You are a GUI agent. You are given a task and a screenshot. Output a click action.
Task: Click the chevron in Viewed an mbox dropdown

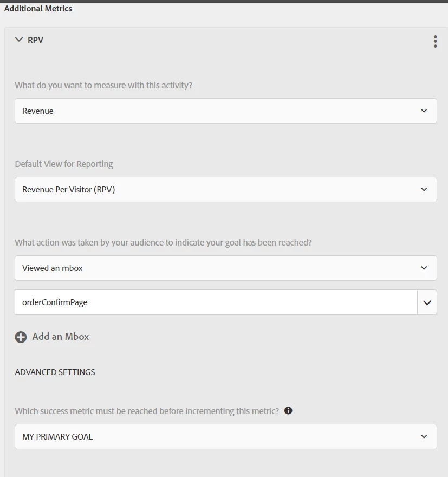424,268
